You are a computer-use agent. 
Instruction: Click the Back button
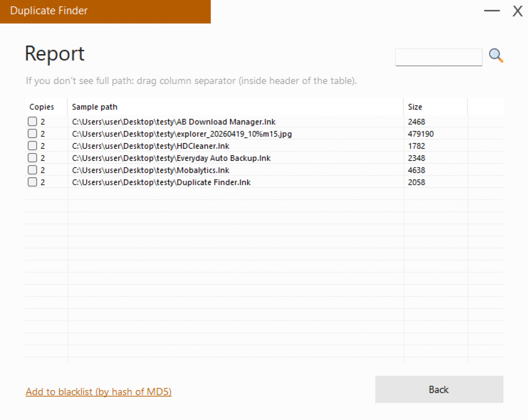[x=438, y=390]
